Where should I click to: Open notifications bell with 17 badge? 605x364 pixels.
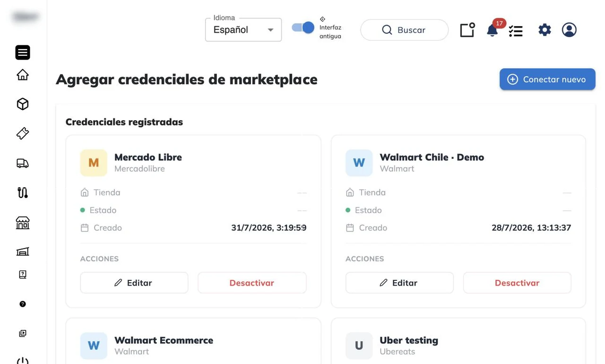tap(493, 30)
